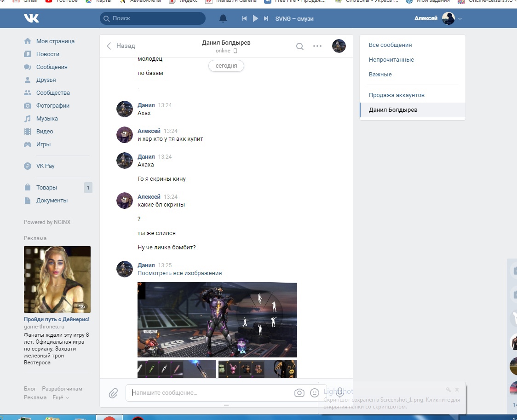Open the emoji smiley picker
Image resolution: width=517 pixels, height=420 pixels.
point(315,393)
